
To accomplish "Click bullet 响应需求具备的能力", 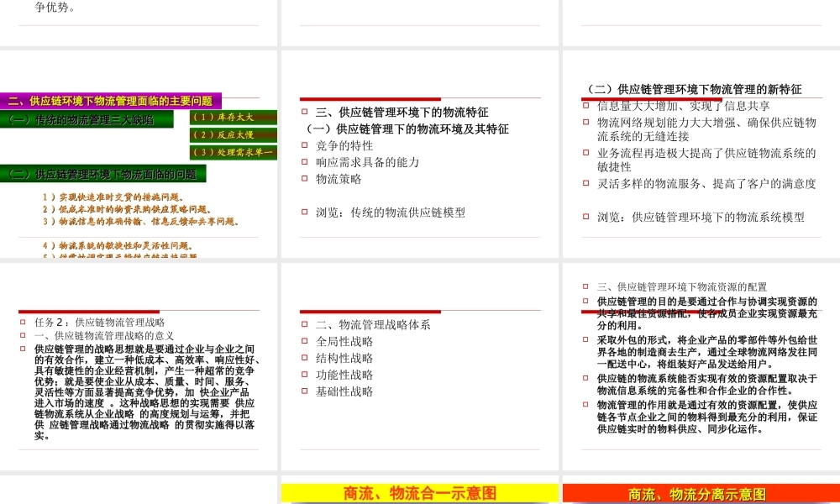I will click(368, 162).
